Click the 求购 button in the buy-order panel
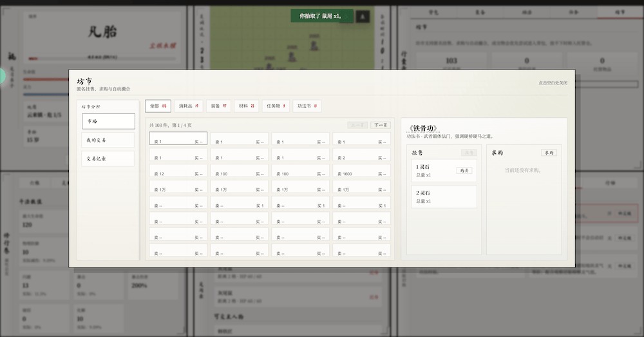This screenshot has height=337, width=644. pos(549,153)
